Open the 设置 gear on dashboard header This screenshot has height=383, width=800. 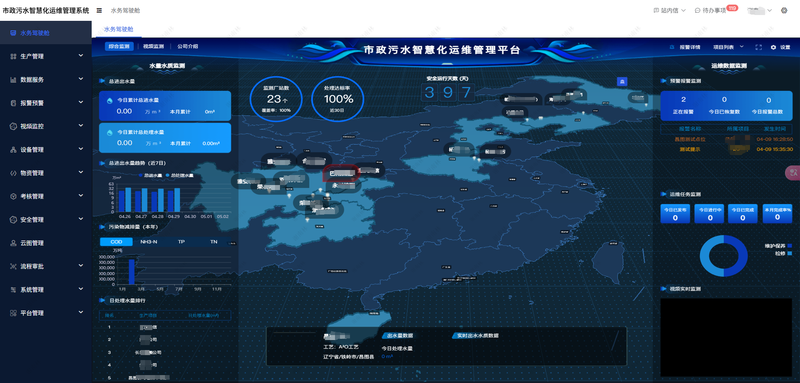[x=773, y=47]
